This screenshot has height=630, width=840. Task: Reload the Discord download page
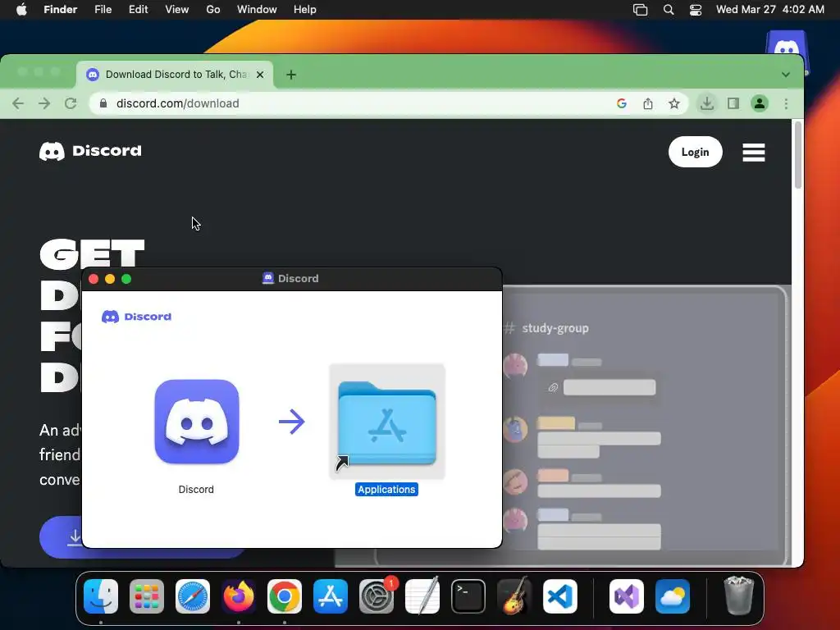coord(71,103)
